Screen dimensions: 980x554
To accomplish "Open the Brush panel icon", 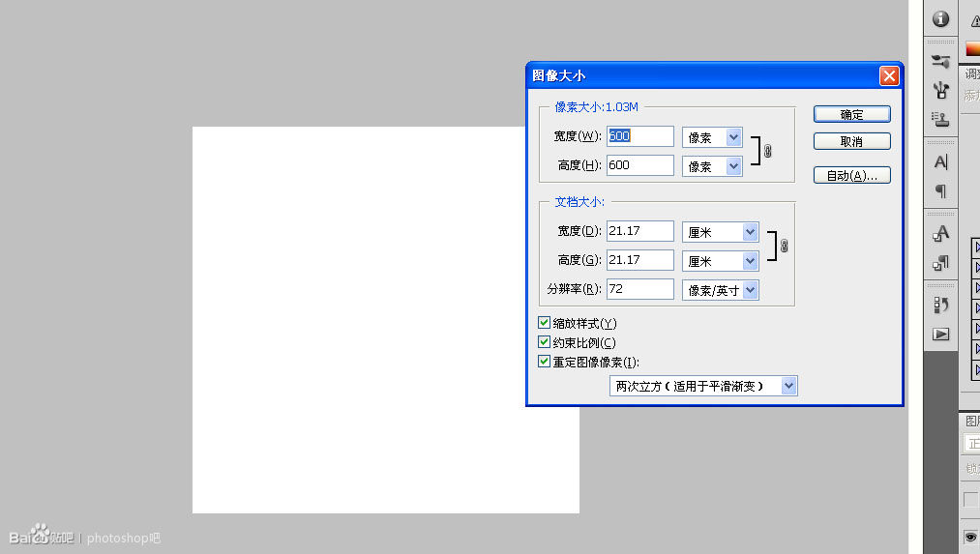I will pos(940,90).
